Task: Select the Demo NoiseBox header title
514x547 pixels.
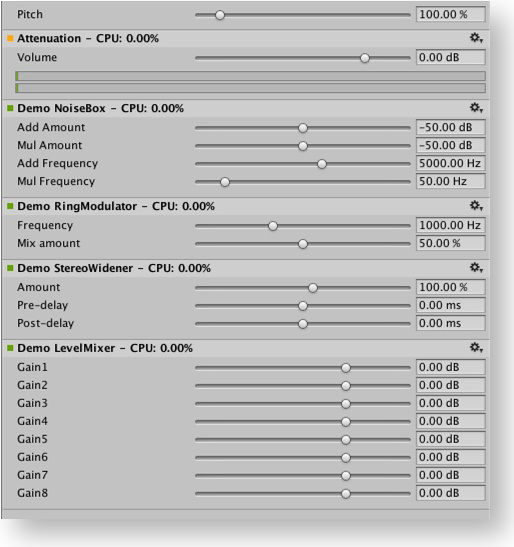Action: (100, 108)
